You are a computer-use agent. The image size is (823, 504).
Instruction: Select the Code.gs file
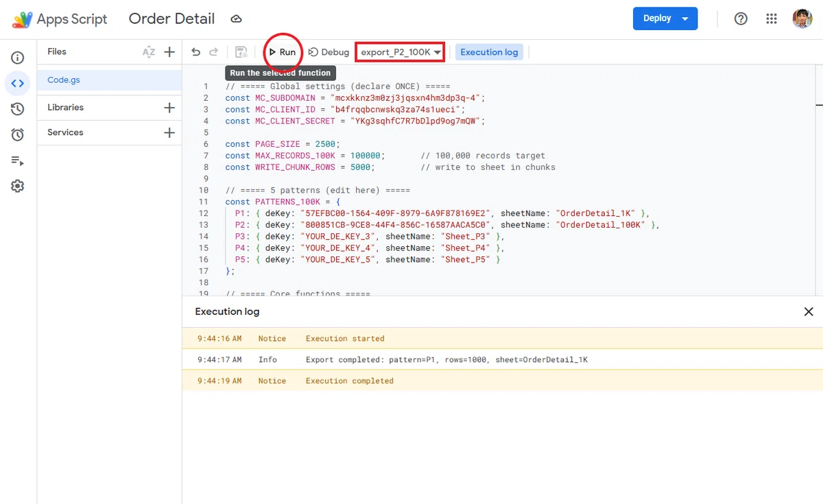[110, 80]
